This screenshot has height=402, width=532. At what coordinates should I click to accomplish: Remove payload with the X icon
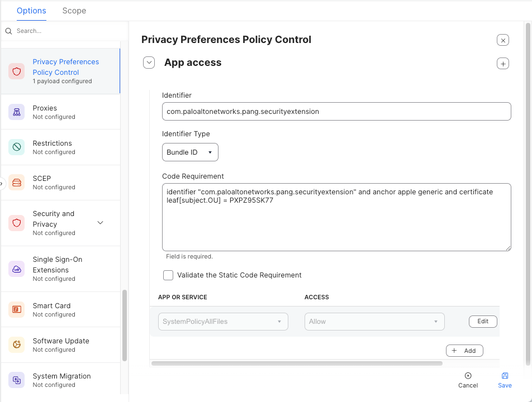click(502, 40)
